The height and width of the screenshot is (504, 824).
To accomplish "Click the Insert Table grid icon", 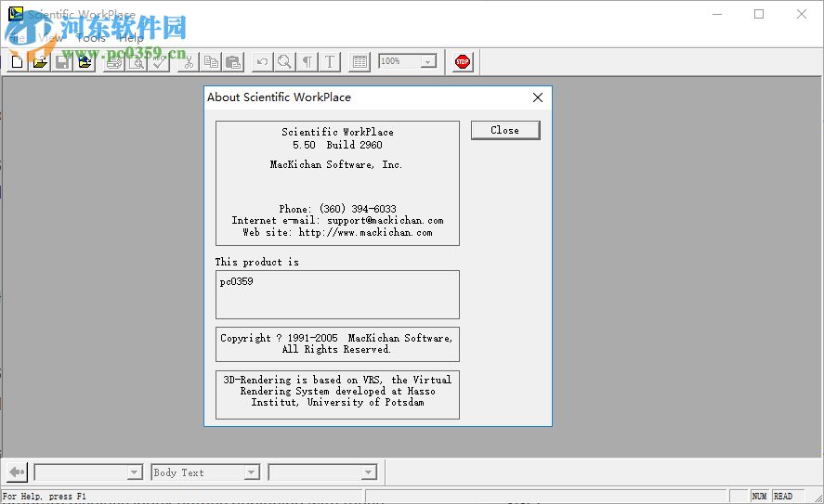I will tap(360, 62).
